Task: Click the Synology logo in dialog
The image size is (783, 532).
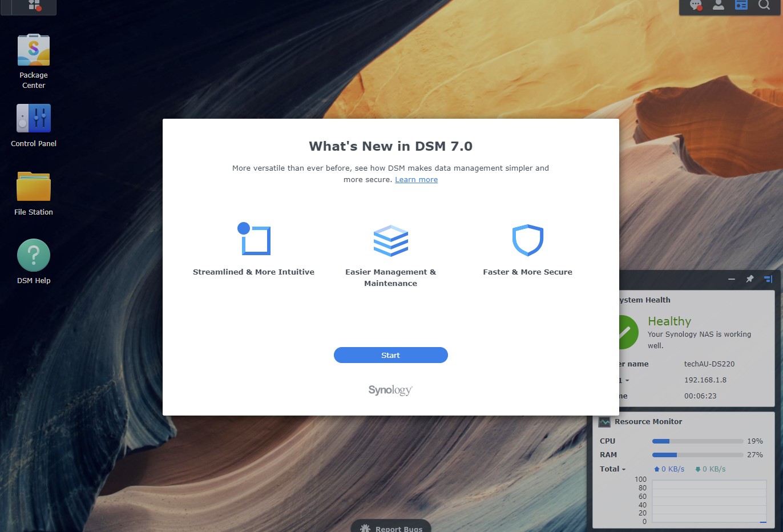Action: pos(391,390)
